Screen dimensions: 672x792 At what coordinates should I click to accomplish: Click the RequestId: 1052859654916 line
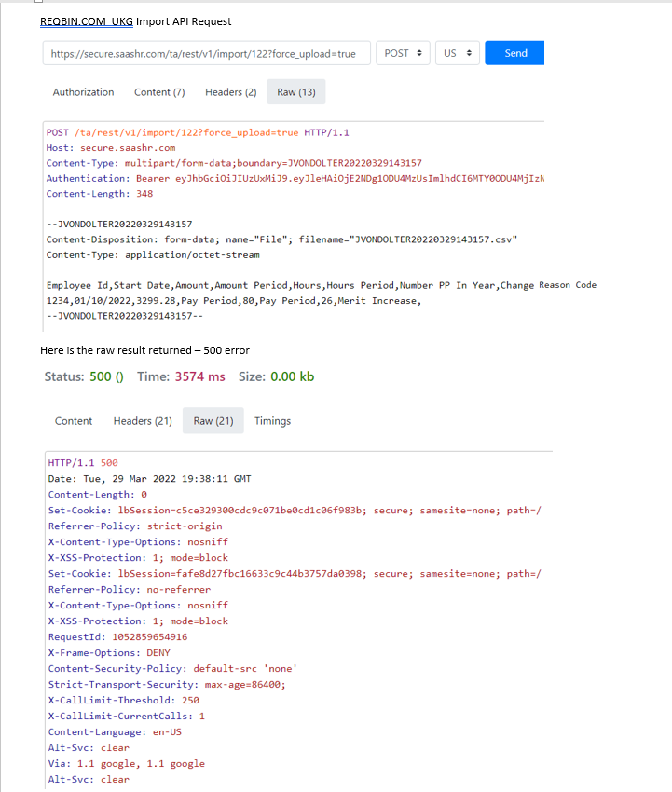tap(117, 637)
